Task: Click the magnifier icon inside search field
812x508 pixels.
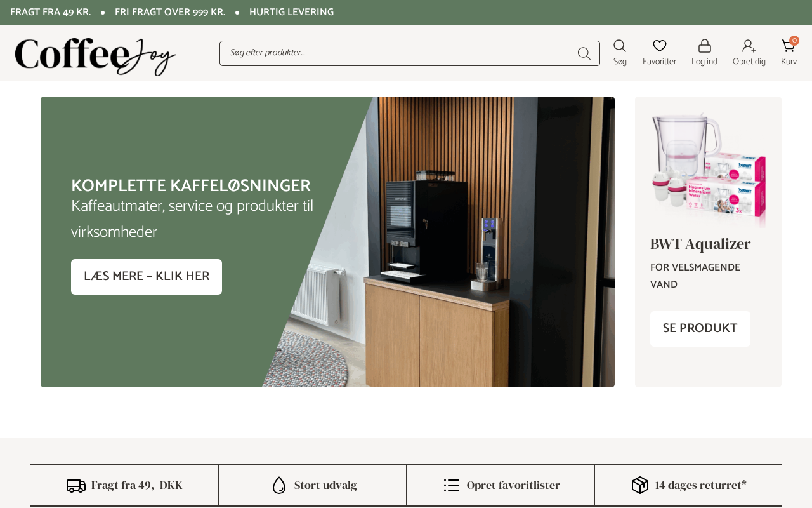Action: coord(584,53)
